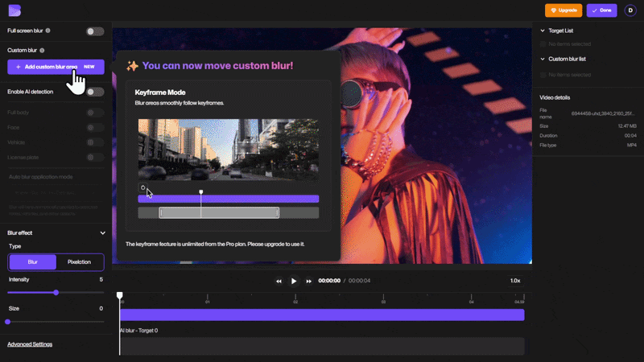Toggle Full body detection switch
644x362 pixels.
(x=95, y=113)
